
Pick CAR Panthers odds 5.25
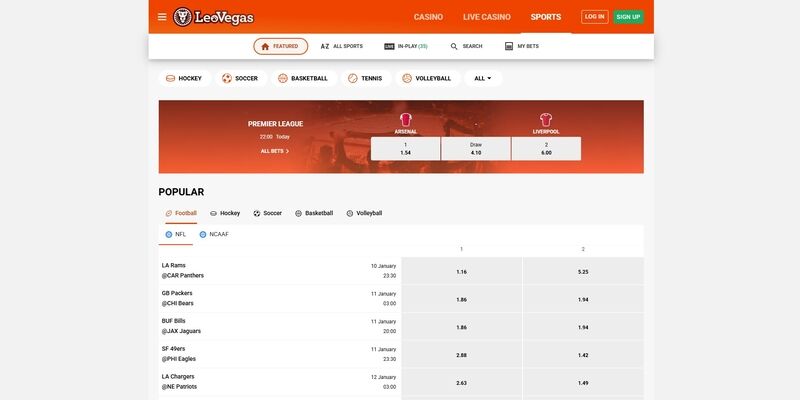coord(583,272)
